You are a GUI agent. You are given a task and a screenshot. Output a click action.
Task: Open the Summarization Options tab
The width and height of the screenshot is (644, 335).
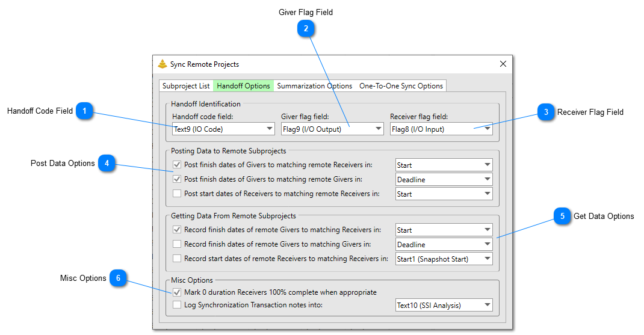315,86
